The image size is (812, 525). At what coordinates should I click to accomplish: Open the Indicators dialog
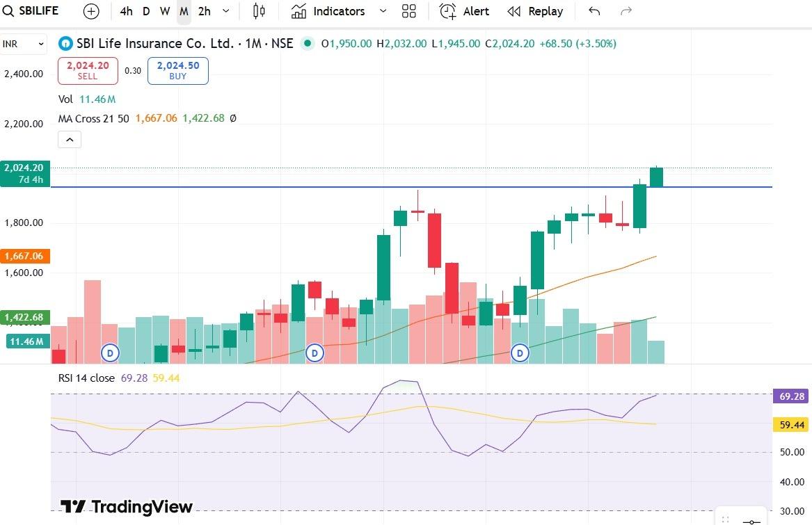328,11
